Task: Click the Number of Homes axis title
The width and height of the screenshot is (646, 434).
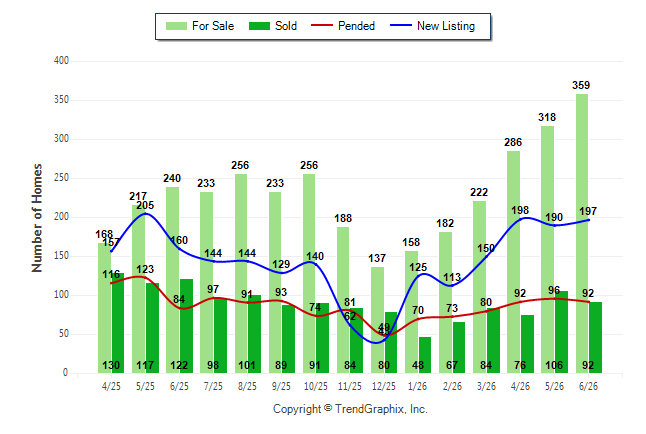Action: pyautogui.click(x=37, y=218)
